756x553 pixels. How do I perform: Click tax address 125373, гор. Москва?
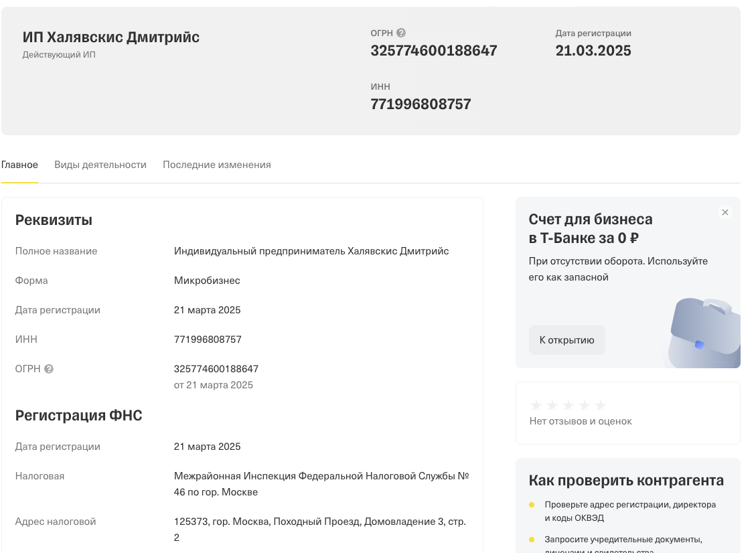(x=319, y=530)
